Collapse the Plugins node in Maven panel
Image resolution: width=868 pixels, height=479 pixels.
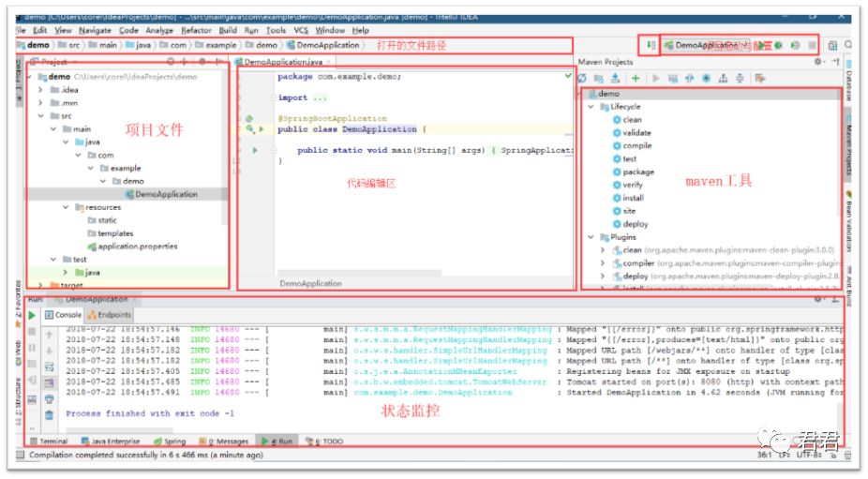[x=591, y=237]
